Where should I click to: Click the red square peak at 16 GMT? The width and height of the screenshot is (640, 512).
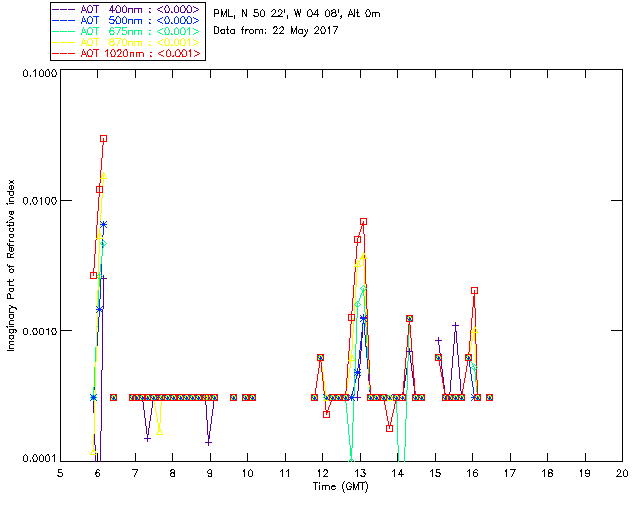[x=474, y=290]
